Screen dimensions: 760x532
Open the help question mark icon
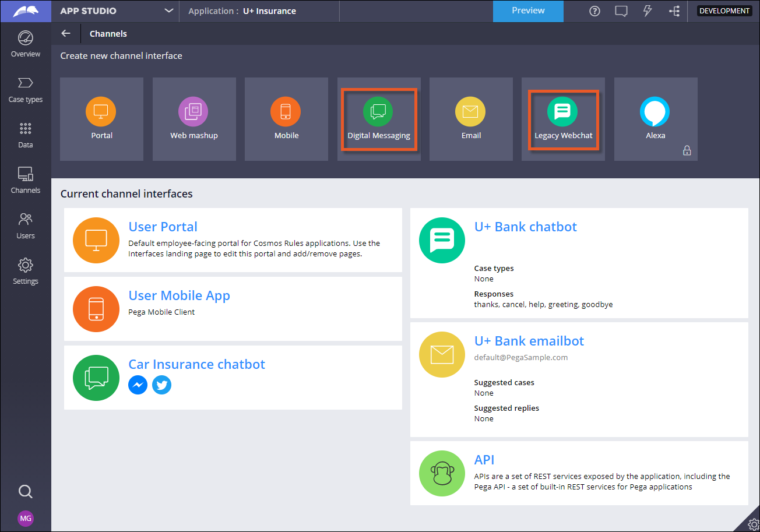(x=594, y=11)
